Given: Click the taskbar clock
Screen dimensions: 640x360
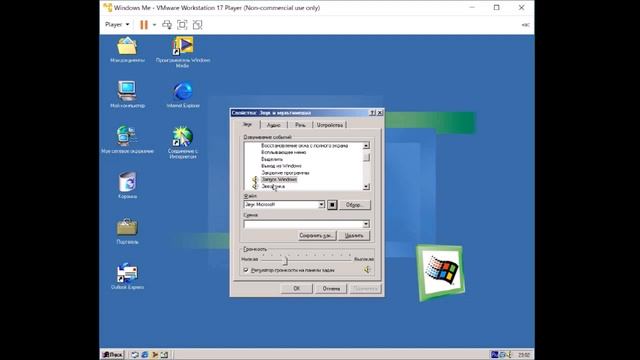Looking at the screenshot, I should coord(524,355).
